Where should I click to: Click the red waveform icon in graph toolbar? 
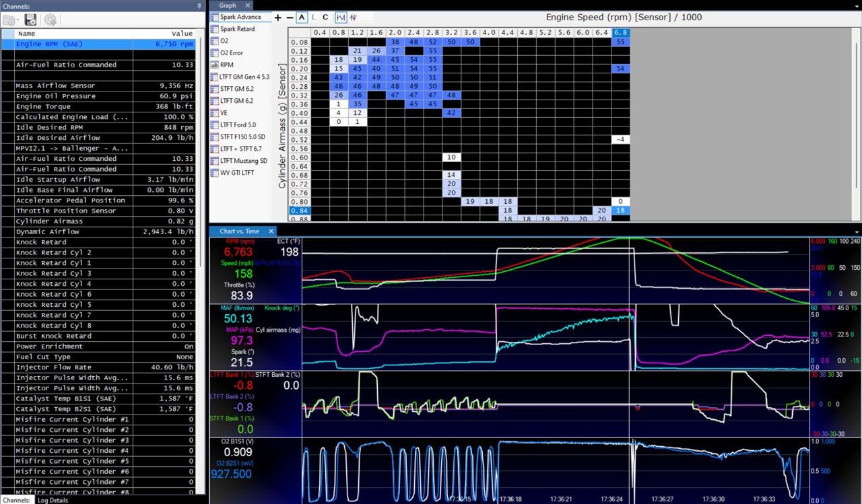(353, 17)
